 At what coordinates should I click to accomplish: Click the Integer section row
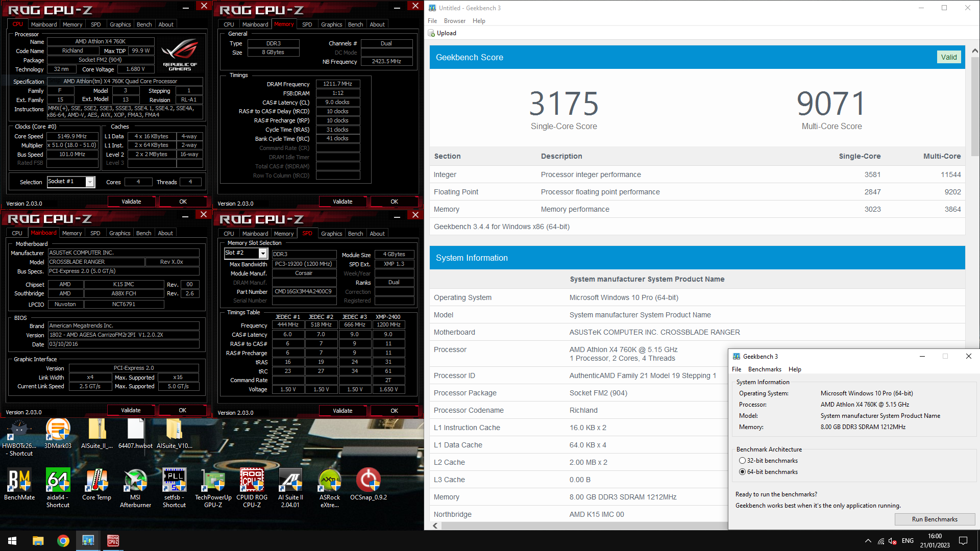pos(697,174)
